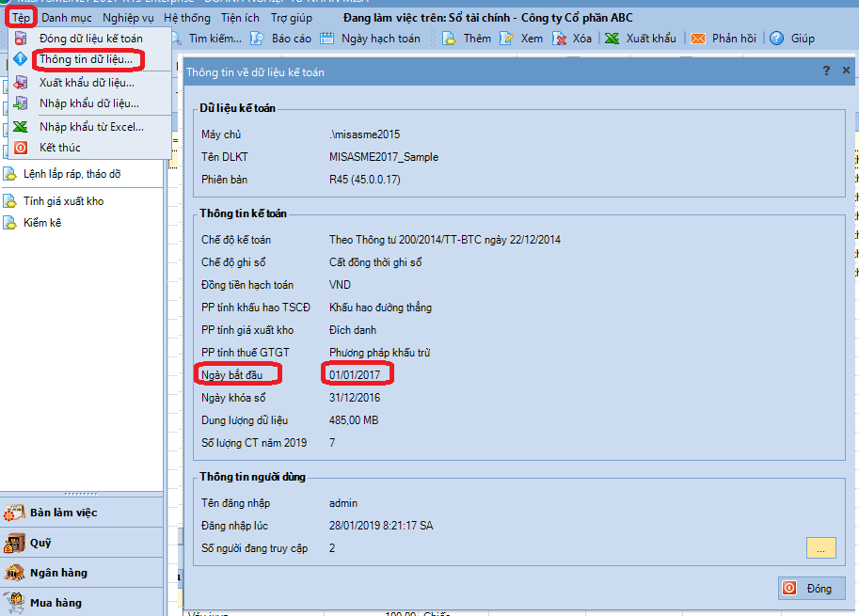
Task: Click the Dung lượng dữ liệu value 485,00 MB
Action: click(x=354, y=420)
